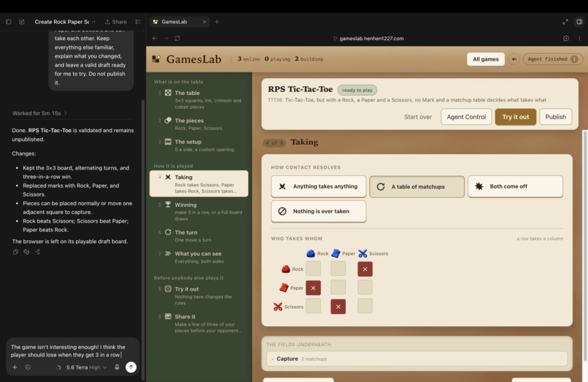588x382 pixels.
Task: Click the gameslab.henhen1227.com address bar
Action: (x=368, y=38)
